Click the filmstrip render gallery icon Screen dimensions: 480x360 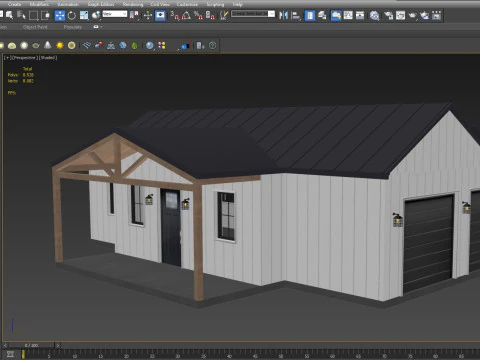pos(436,15)
